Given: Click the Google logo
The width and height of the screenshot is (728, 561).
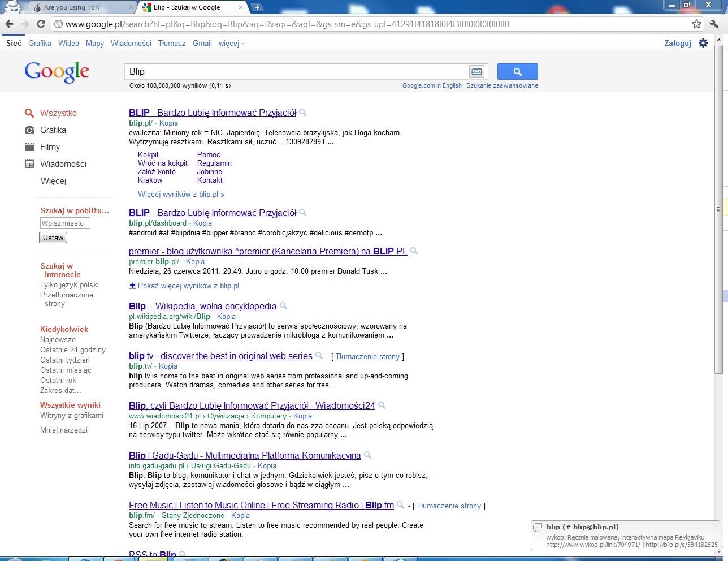Looking at the screenshot, I should pyautogui.click(x=57, y=72).
